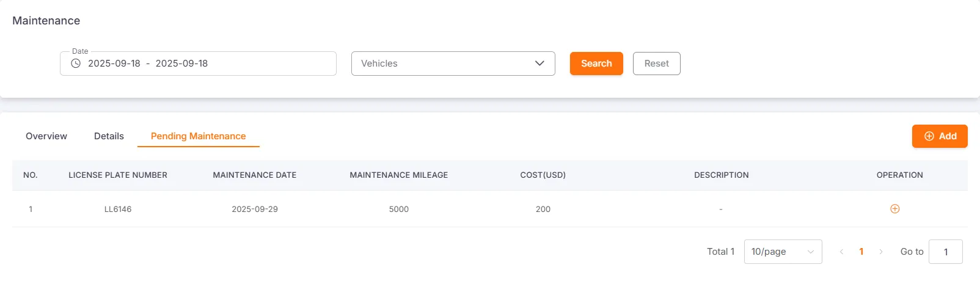This screenshot has width=980, height=281.
Task: Click the Maintenance Mileage column header
Action: 399,175
